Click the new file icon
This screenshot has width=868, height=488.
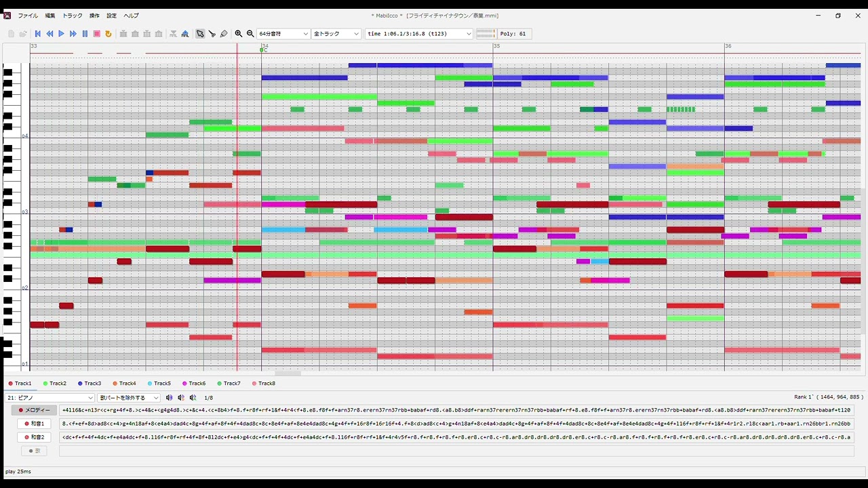[11, 34]
